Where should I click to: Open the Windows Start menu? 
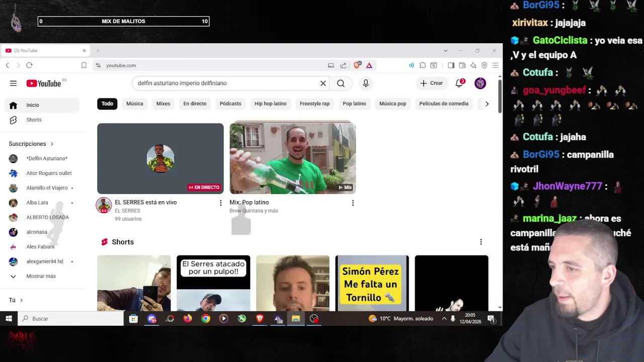tap(9, 319)
